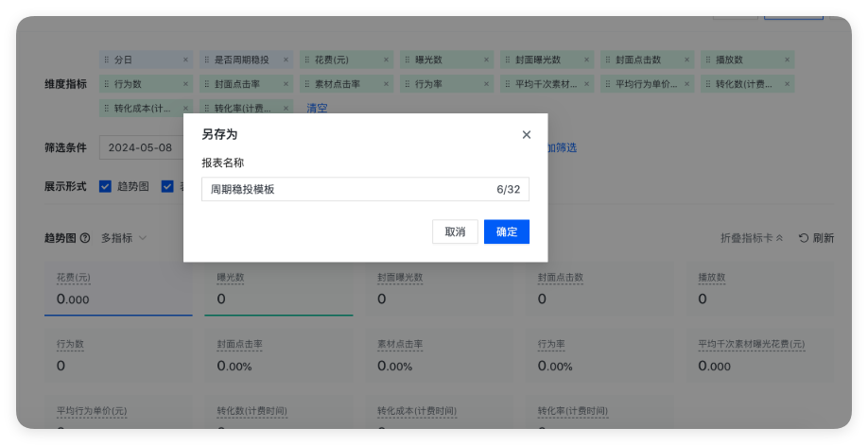Select the 行为数 indicator card
The width and height of the screenshot is (868, 445).
(x=118, y=355)
